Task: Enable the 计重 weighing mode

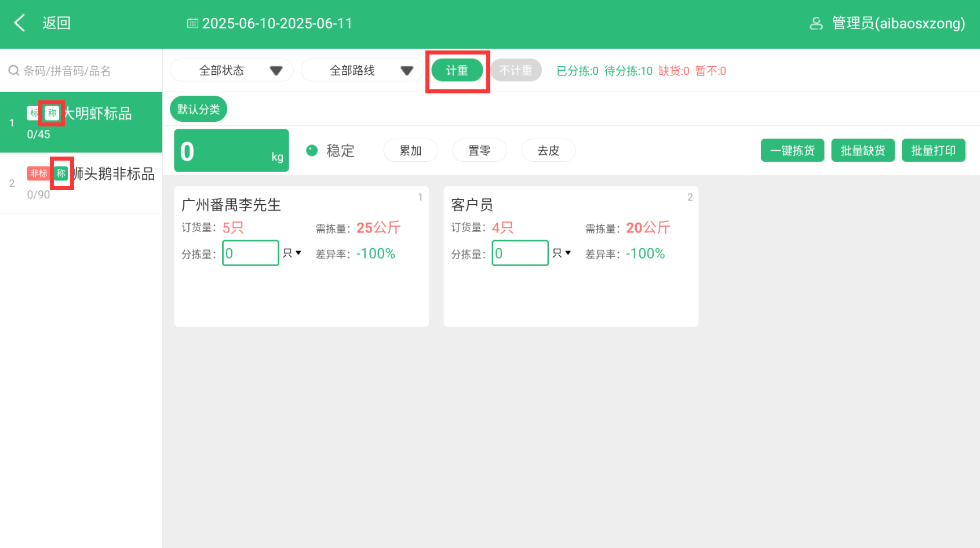Action: 457,71
